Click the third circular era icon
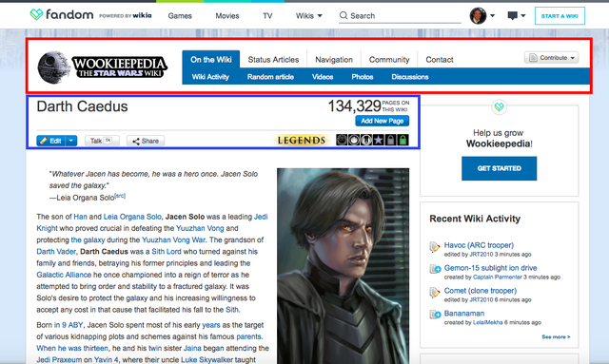 pyautogui.click(x=366, y=140)
